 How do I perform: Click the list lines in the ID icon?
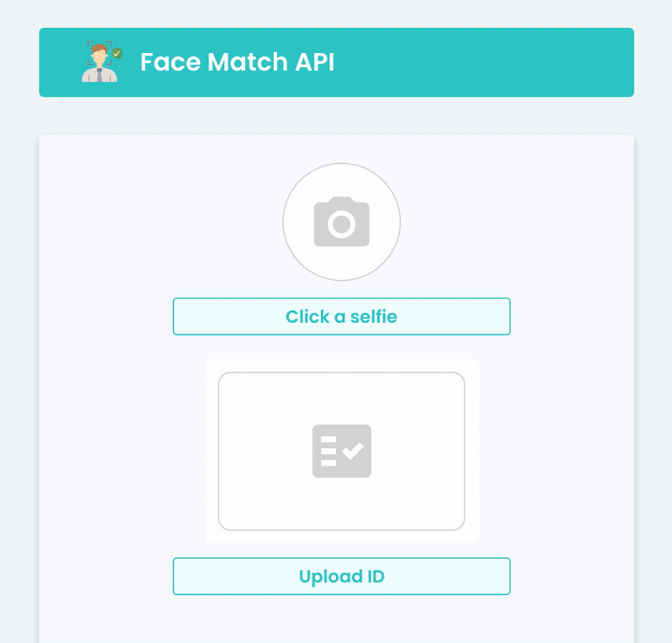[328, 451]
